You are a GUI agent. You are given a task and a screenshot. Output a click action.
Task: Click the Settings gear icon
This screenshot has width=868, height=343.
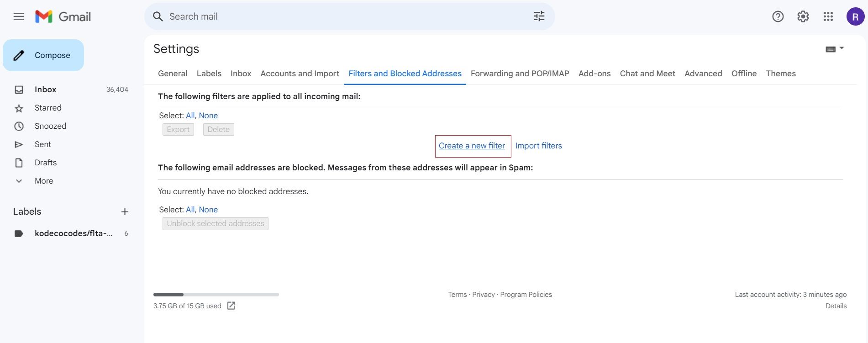(x=803, y=17)
